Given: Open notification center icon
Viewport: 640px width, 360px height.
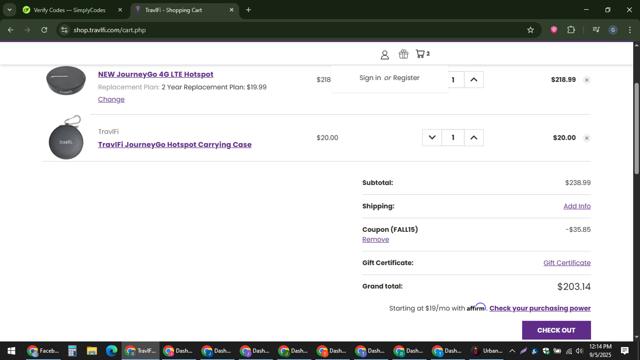Looking at the screenshot, I should click(x=624, y=351).
